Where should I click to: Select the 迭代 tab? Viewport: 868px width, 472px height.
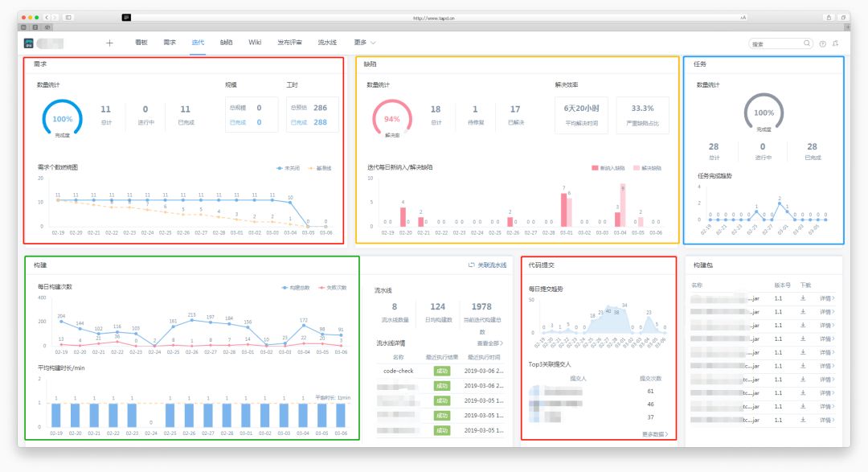pos(198,43)
